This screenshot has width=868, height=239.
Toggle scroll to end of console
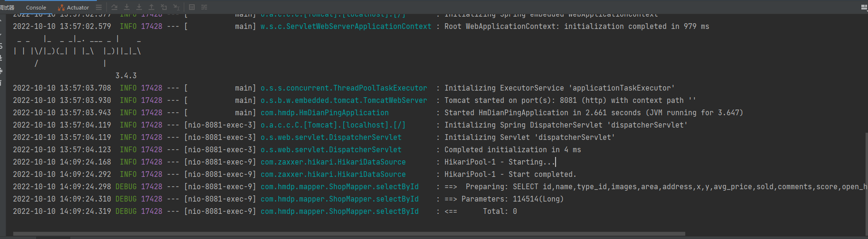1,58
